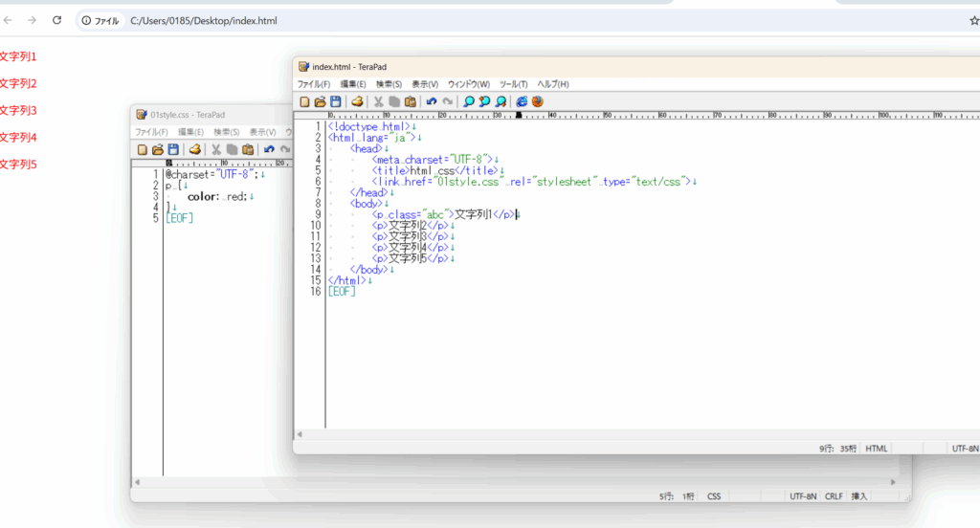This screenshot has height=528, width=980.
Task: Undo last edit in index.html window
Action: tap(432, 100)
